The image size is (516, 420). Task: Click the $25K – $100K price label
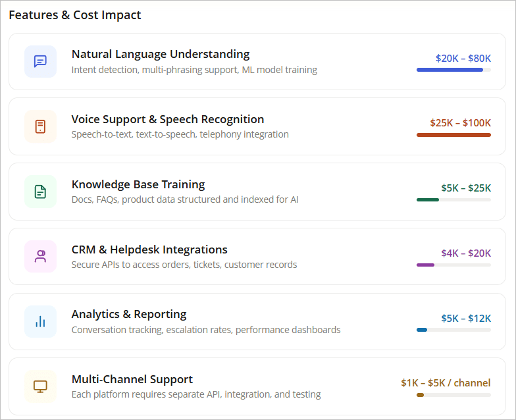coord(461,122)
